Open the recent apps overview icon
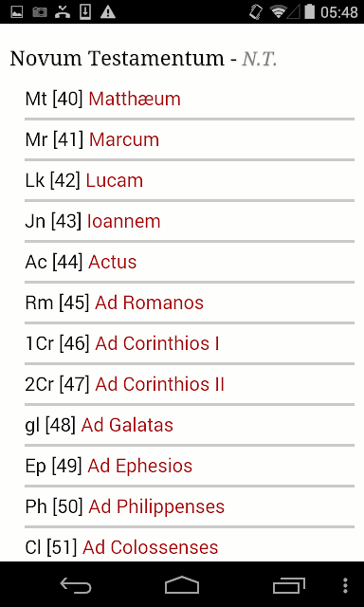Viewport: 364px width, 607px height. (288, 585)
